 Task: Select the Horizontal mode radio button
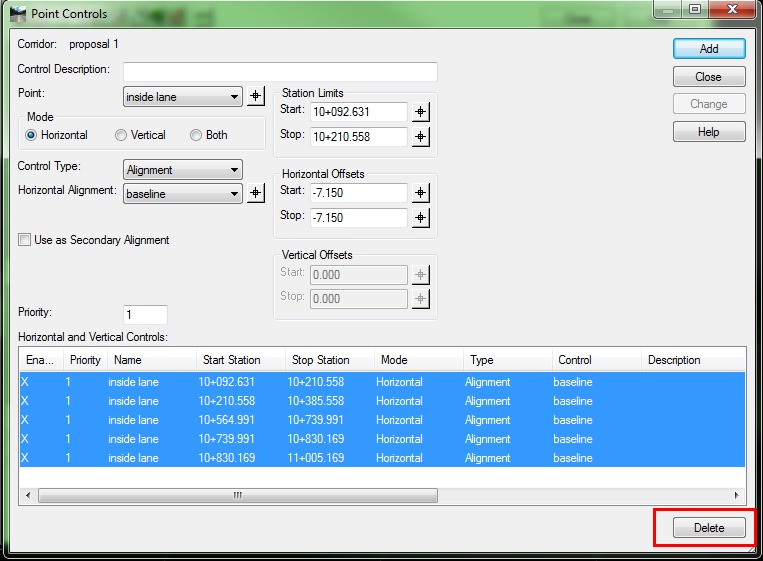(31, 135)
